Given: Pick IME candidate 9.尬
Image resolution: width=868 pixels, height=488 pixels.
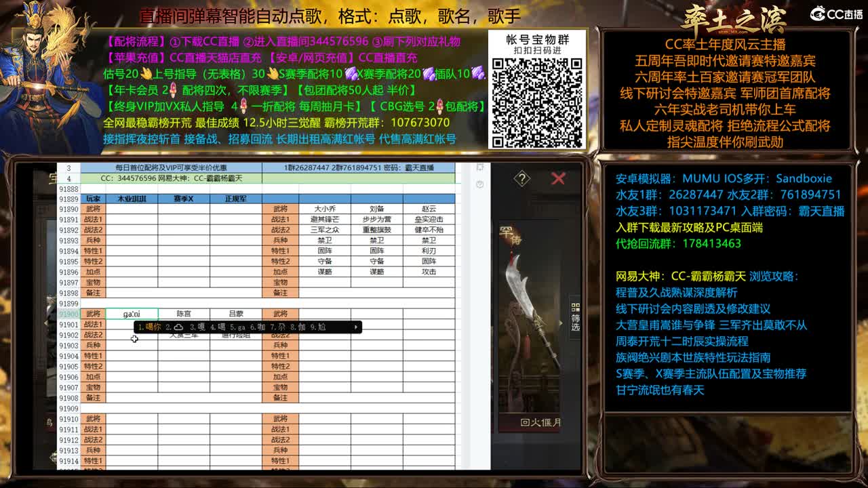Looking at the screenshot, I should 318,327.
